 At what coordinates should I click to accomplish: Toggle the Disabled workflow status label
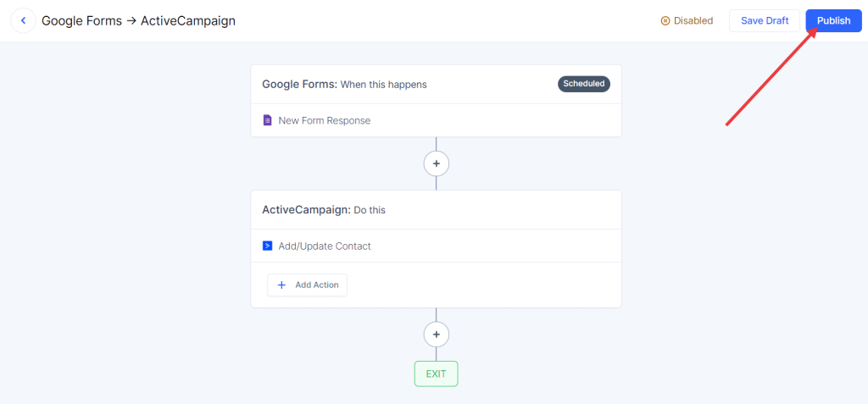pyautogui.click(x=693, y=21)
